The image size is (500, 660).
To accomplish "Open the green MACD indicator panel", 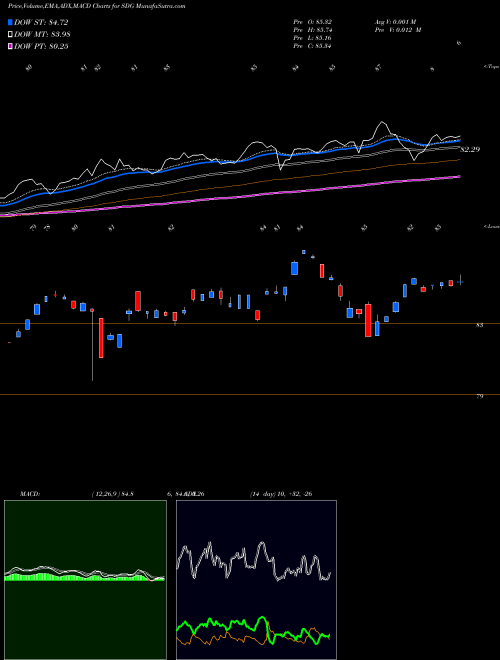I will (85, 580).
